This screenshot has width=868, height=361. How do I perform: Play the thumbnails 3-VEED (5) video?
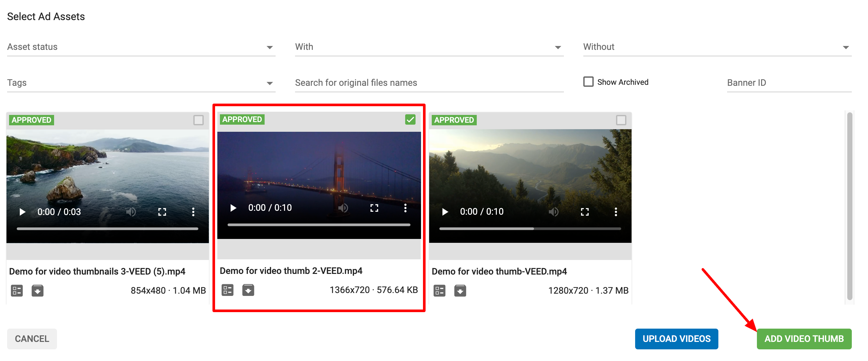tap(22, 212)
